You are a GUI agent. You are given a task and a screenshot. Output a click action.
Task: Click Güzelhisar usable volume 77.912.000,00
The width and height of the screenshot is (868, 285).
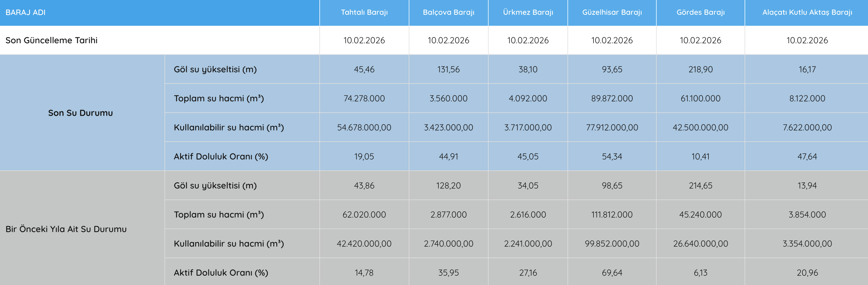coord(612,127)
